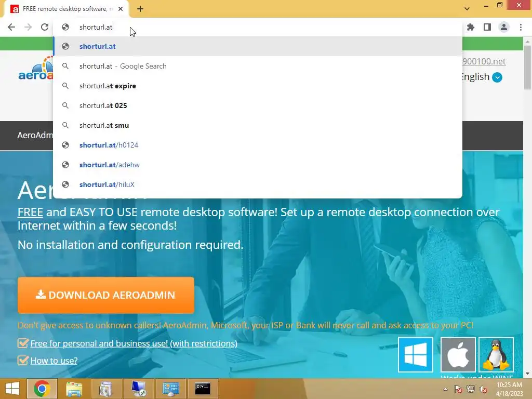Show hidden system tray icons
Image resolution: width=532 pixels, height=399 pixels.
445,389
